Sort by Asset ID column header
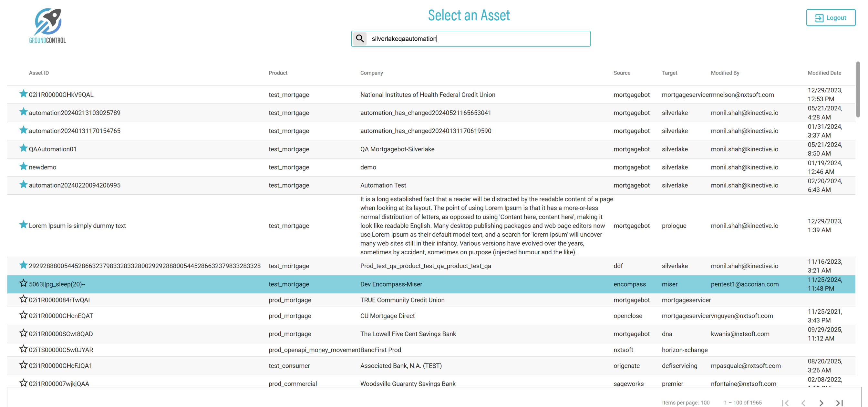Image resolution: width=868 pixels, height=407 pixels. (x=39, y=73)
